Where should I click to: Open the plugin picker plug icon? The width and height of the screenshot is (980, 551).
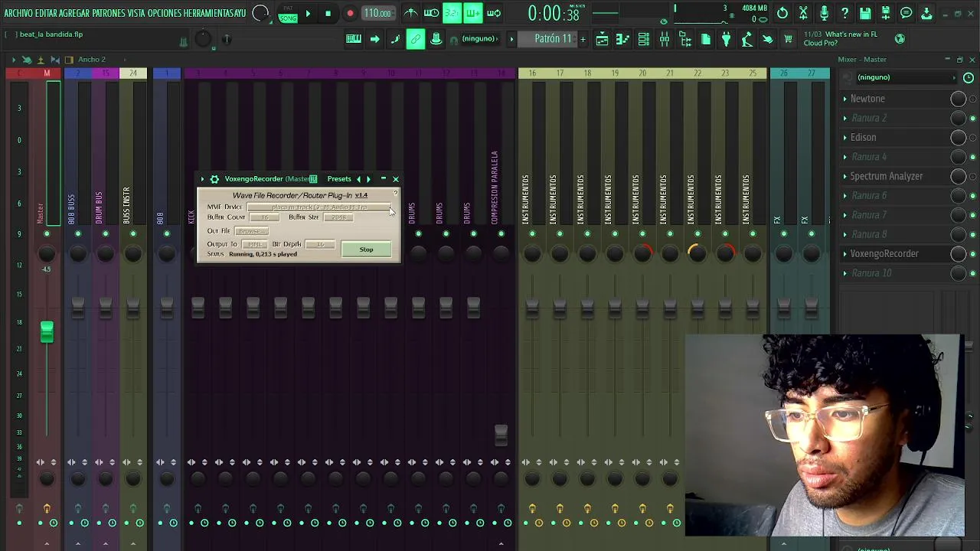(727, 39)
